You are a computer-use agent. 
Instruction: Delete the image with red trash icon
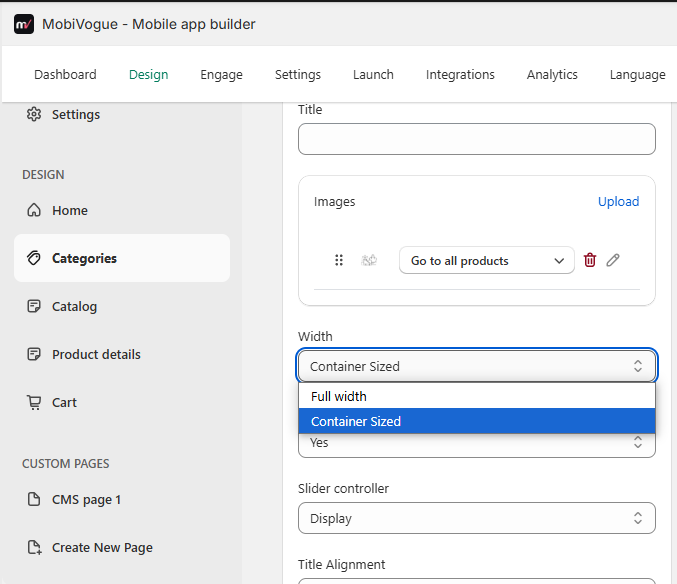click(x=590, y=260)
